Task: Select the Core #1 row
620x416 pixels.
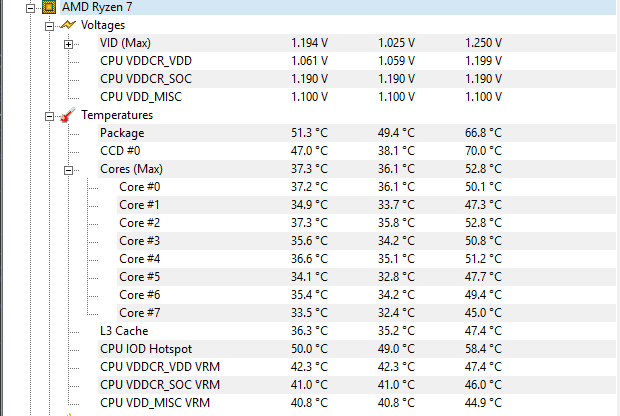Action: point(367,205)
